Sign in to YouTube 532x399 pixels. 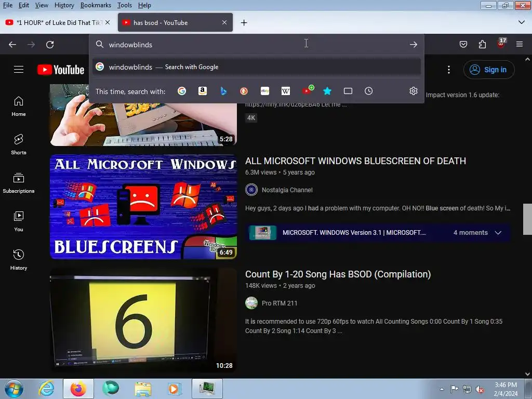coord(489,70)
